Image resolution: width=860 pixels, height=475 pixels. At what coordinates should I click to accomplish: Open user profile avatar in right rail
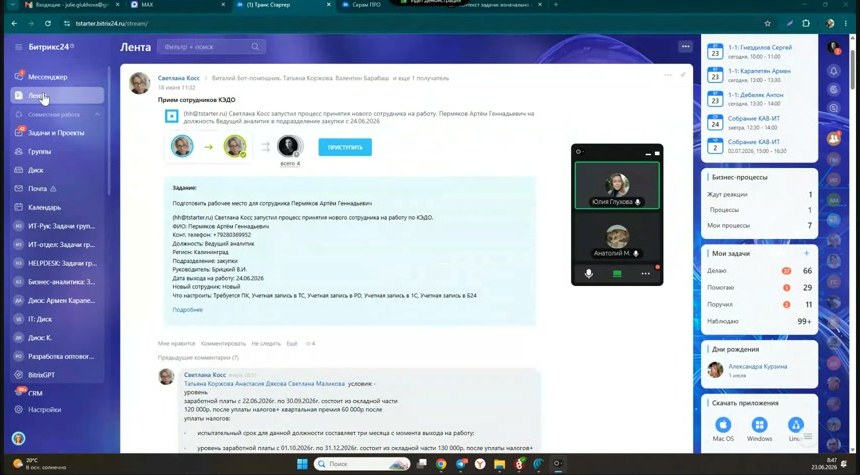pyautogui.click(x=834, y=47)
